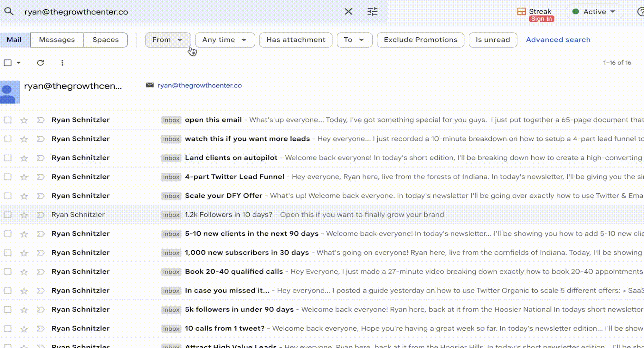The height and width of the screenshot is (348, 644).
Task: Tick the '1.2k Followers in 10 days?' checkbox
Action: tap(8, 215)
